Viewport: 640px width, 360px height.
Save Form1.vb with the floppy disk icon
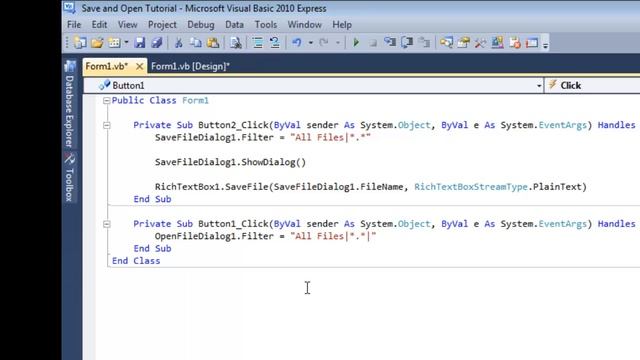140,42
